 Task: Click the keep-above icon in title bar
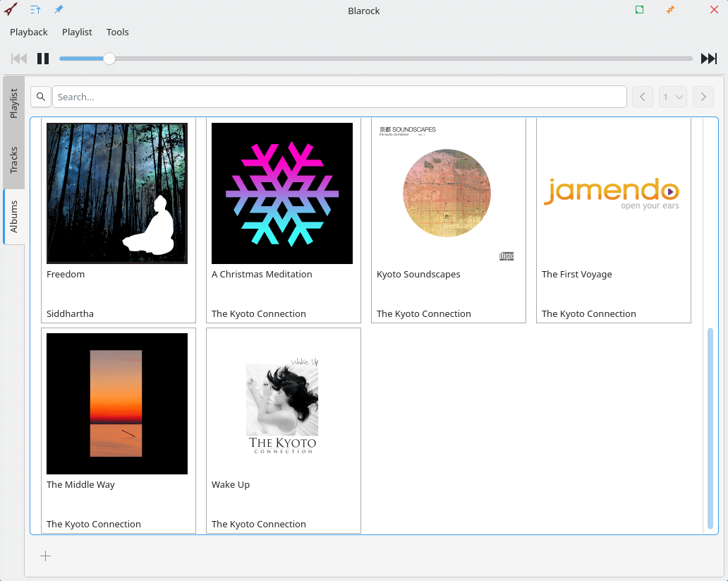tap(35, 10)
